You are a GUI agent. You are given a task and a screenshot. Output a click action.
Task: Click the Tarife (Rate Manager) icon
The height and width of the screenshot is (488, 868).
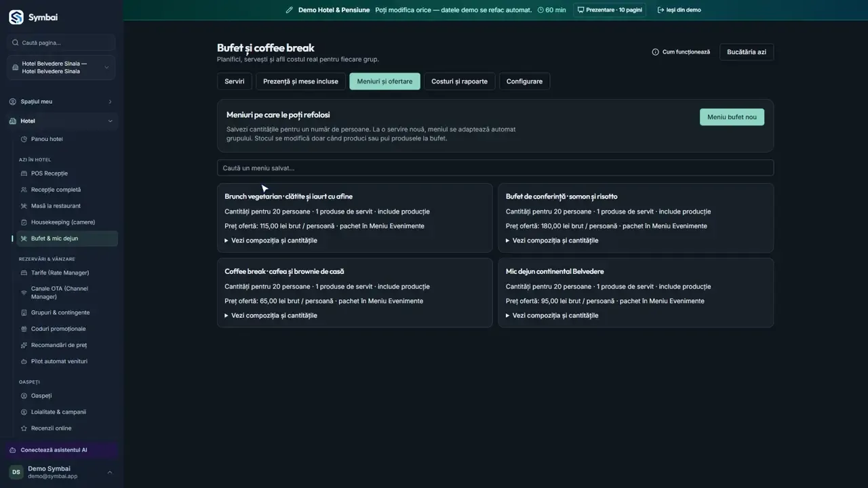24,273
